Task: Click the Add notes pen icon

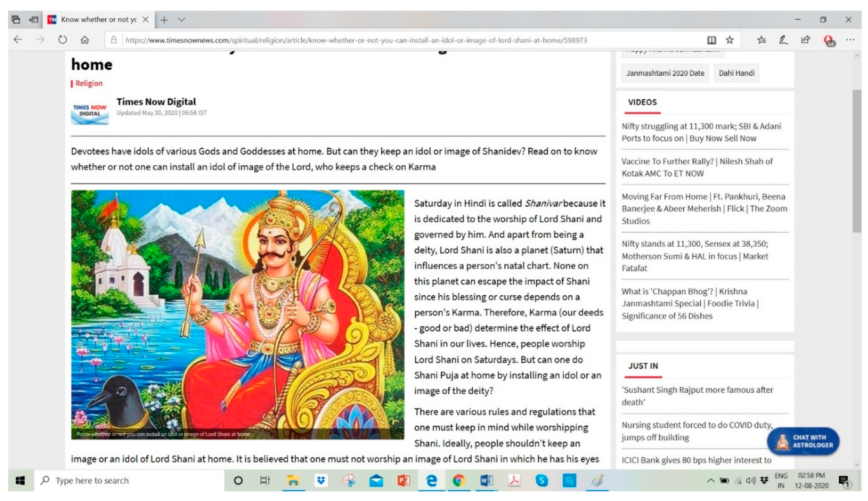Action: [x=783, y=40]
